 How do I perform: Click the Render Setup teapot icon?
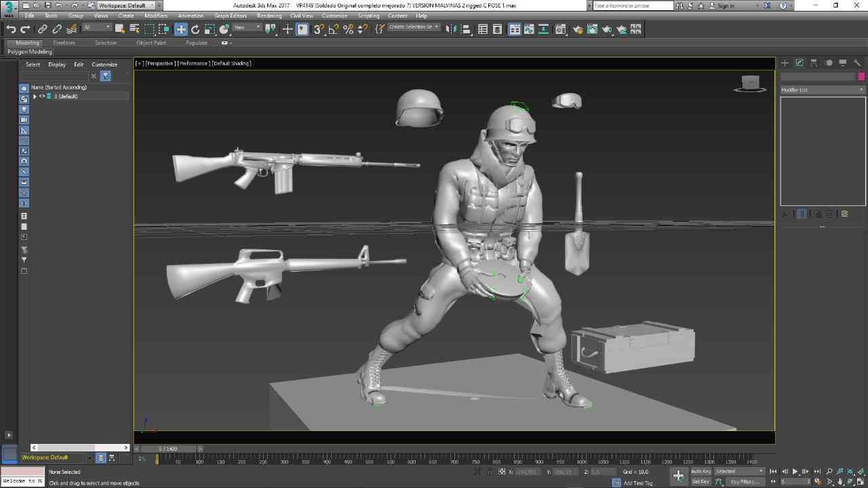[578, 29]
